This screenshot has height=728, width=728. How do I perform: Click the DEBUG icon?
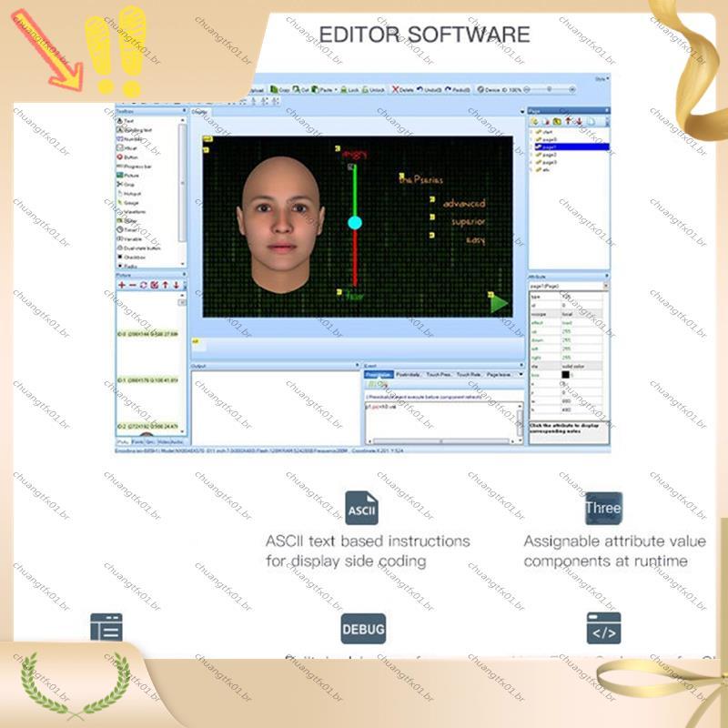pyautogui.click(x=363, y=629)
